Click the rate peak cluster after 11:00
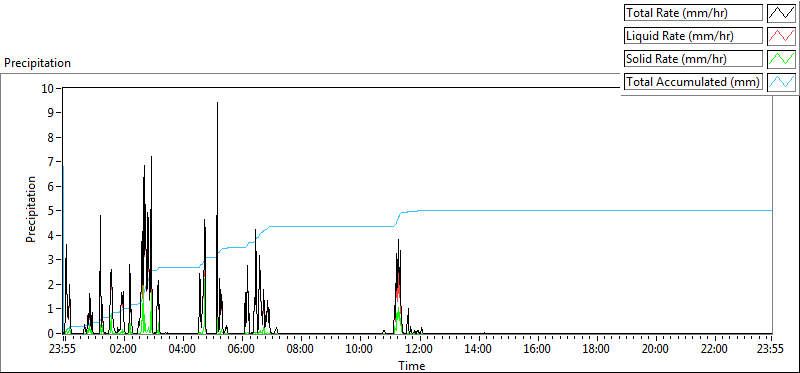 point(398,286)
